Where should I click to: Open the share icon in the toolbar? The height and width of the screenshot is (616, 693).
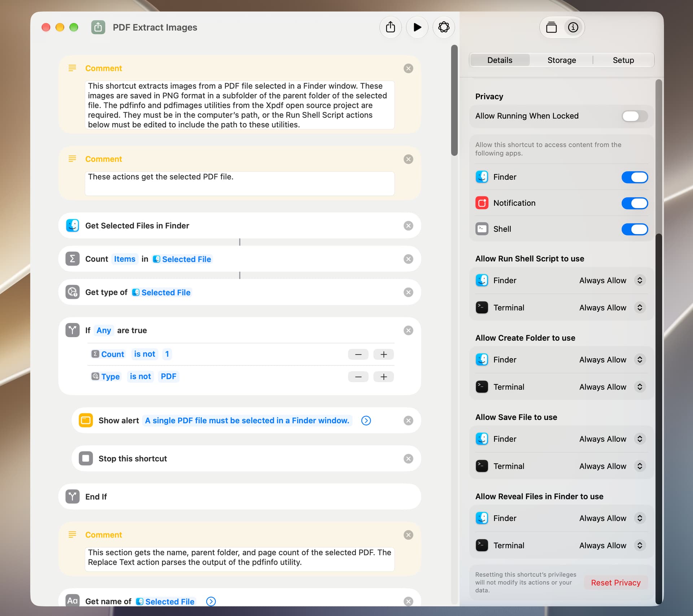click(x=390, y=27)
